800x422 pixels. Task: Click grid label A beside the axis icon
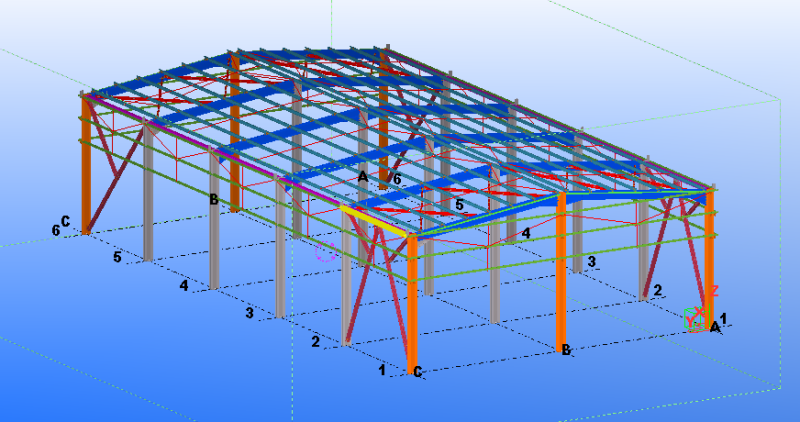pyautogui.click(x=714, y=326)
